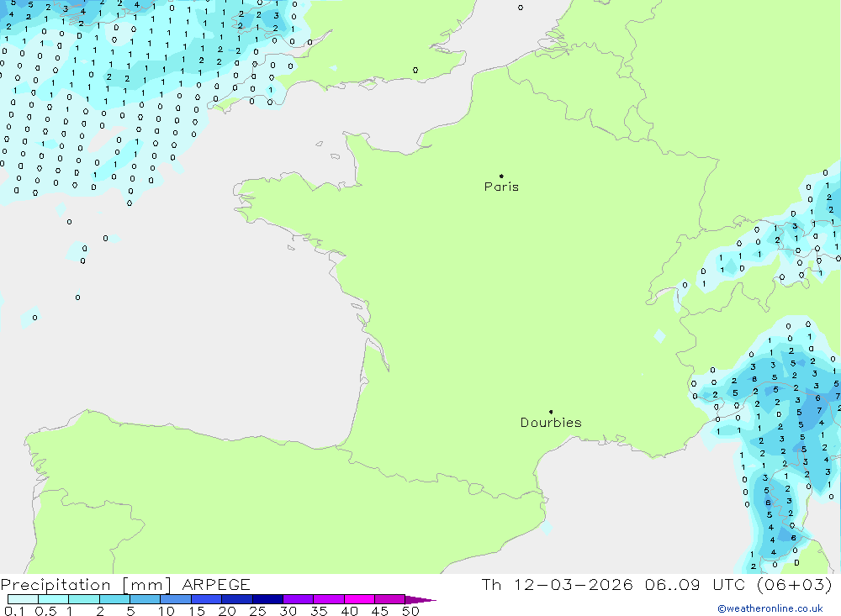Click the legend arrow tip above 50 mm

tap(420, 599)
